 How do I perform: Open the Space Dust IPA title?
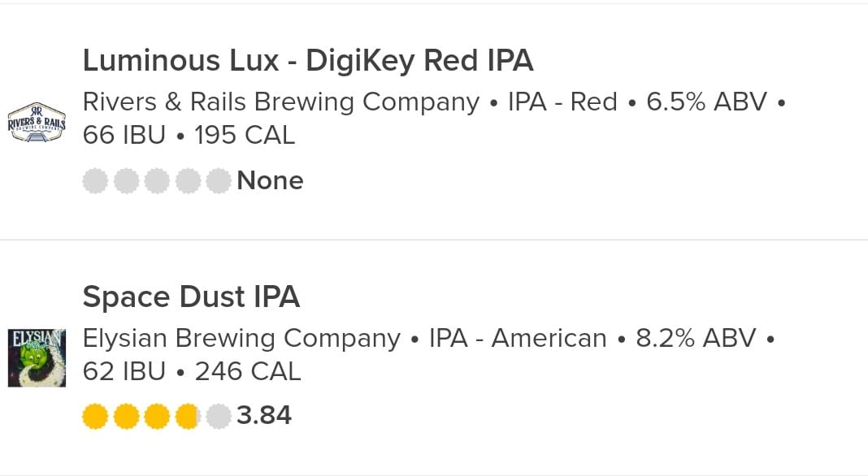(191, 296)
